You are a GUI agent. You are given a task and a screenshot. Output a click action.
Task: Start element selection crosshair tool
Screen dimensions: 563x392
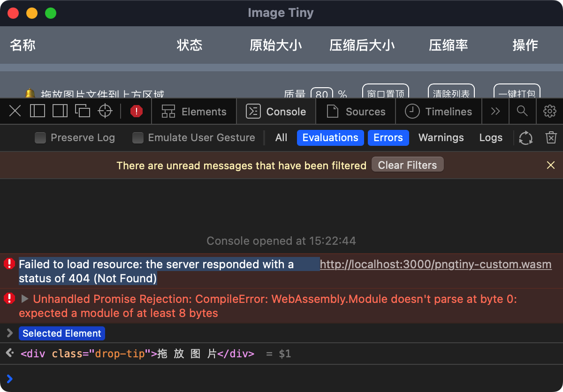(105, 111)
